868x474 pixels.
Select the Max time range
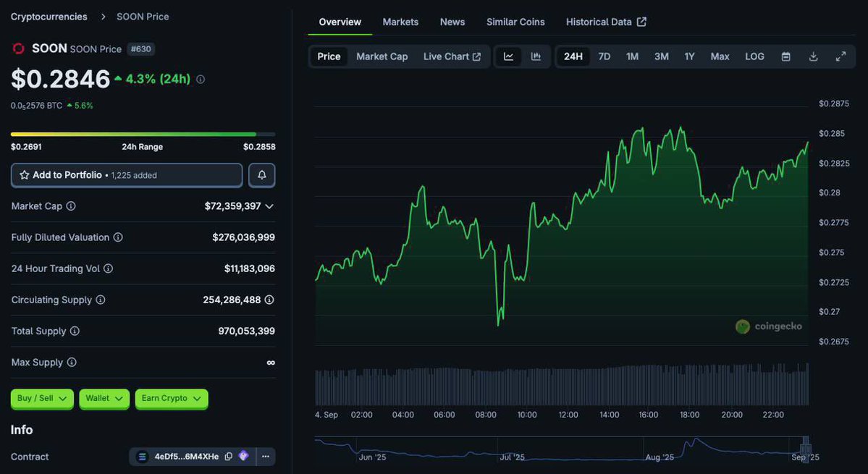(720, 56)
